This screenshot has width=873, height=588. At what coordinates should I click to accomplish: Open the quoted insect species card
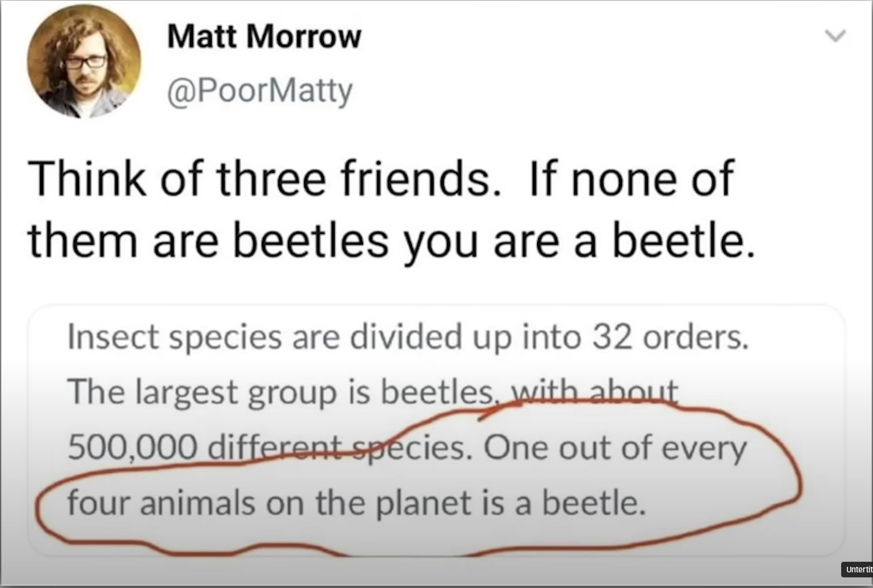coord(436,430)
